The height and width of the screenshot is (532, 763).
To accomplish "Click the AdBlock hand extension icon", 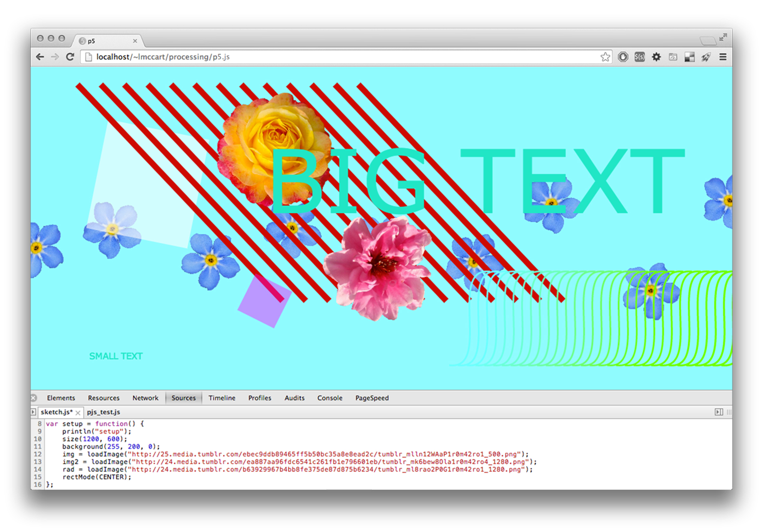I will (623, 57).
